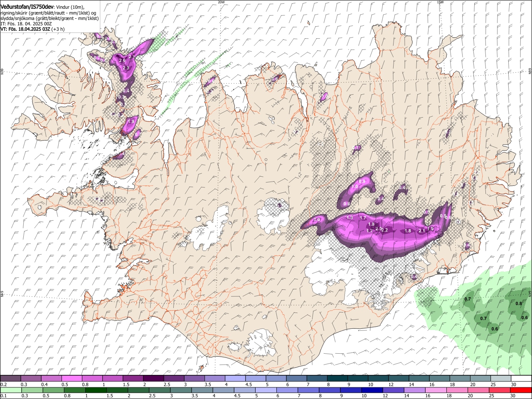Viewport: 532px width, 399px height.
Task: Select rain scale swatch between 10 and 12
Action: click(x=372, y=390)
